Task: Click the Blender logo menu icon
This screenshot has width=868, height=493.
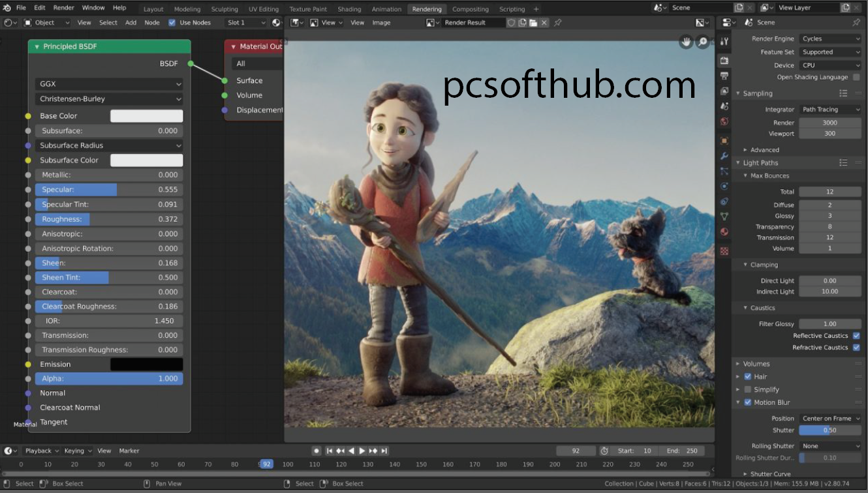Action: pyautogui.click(x=7, y=8)
